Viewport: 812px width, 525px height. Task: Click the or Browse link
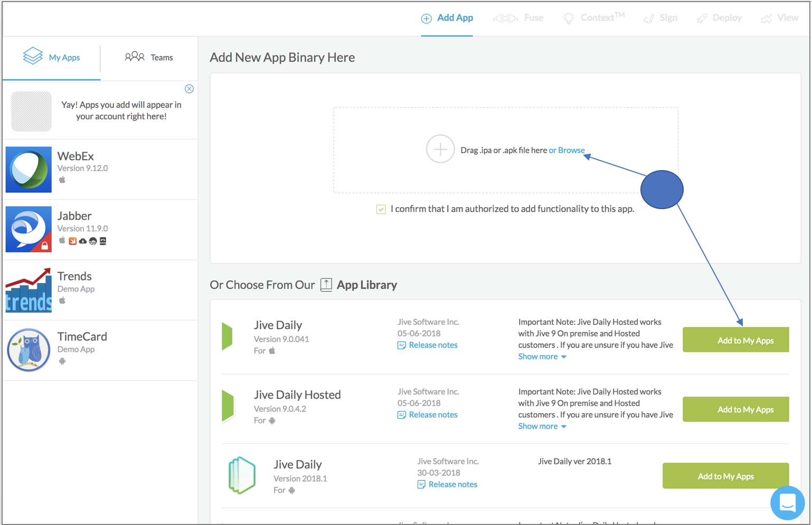point(566,150)
